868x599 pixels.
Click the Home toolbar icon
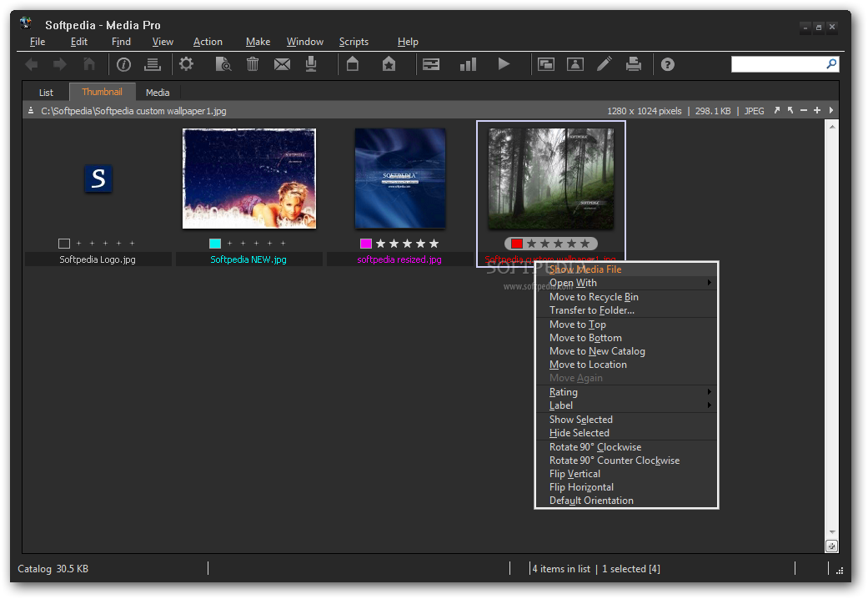click(x=89, y=64)
